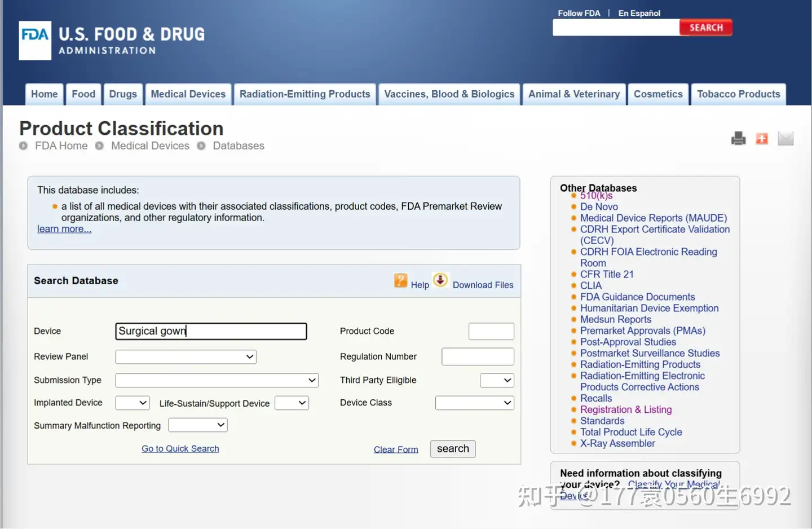Click the learn more... link
This screenshot has width=812, height=529.
point(64,229)
